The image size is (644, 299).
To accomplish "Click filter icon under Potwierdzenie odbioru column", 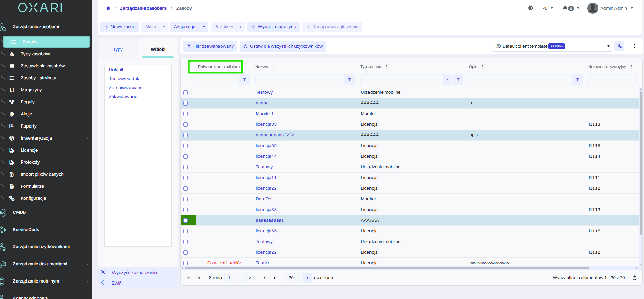I will [244, 79].
